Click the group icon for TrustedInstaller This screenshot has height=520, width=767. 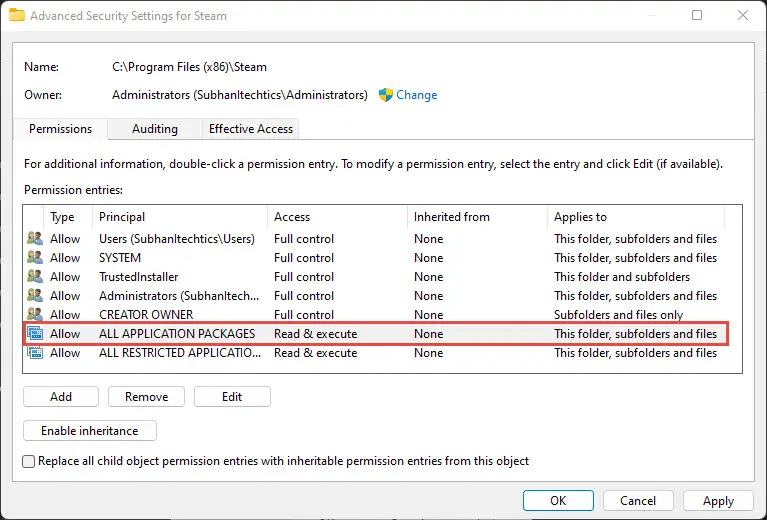coord(35,276)
